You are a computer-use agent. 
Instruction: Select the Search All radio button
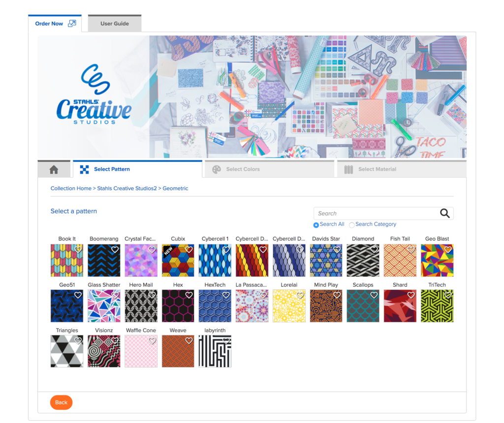316,225
